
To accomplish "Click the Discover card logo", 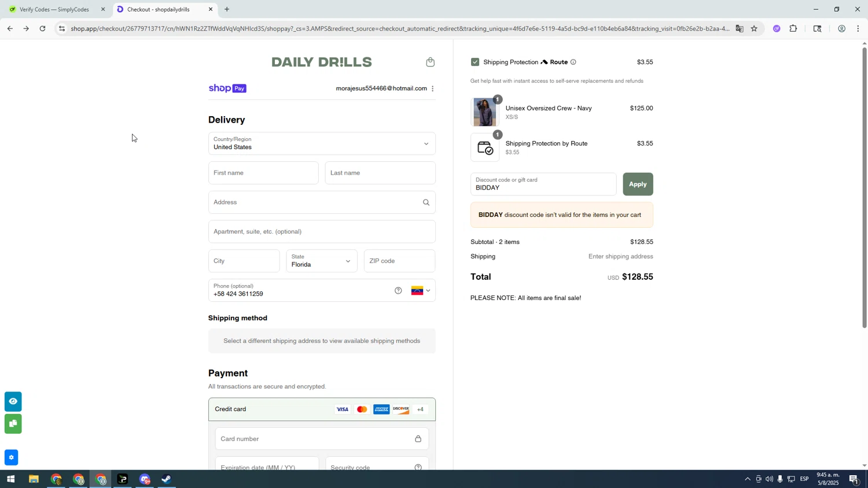I will click(x=401, y=409).
